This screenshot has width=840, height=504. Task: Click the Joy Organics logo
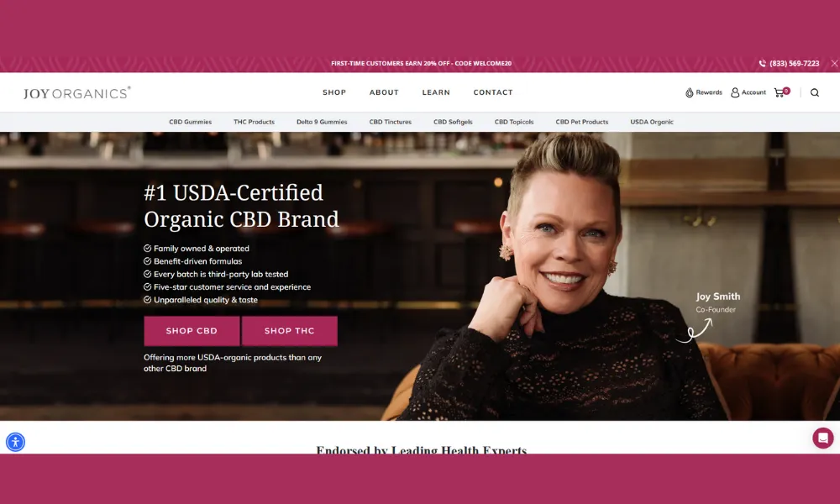pyautogui.click(x=77, y=92)
